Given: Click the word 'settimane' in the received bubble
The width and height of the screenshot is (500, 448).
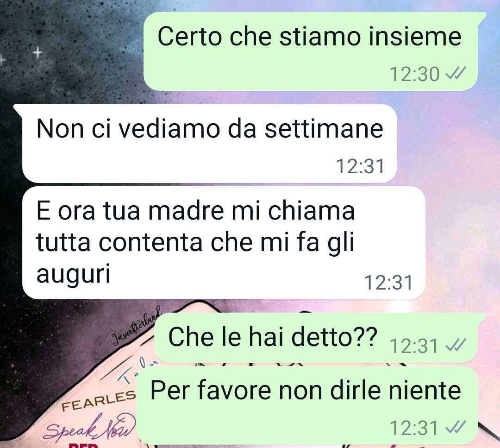Looking at the screenshot, I should [324, 129].
